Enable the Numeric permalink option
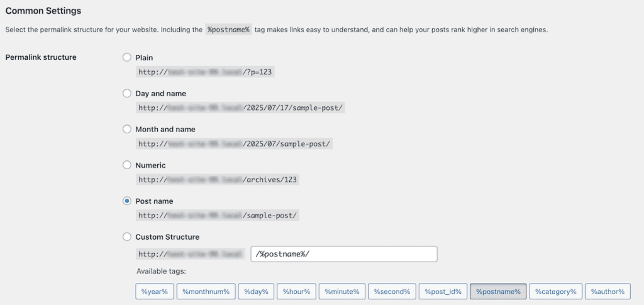Viewport: 644px width, 305px height. click(x=127, y=165)
